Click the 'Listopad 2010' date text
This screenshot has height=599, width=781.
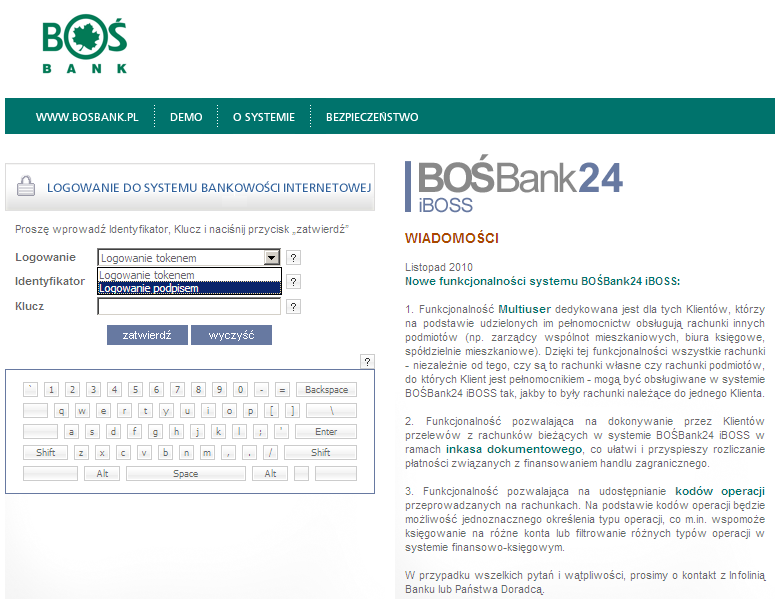[439, 267]
